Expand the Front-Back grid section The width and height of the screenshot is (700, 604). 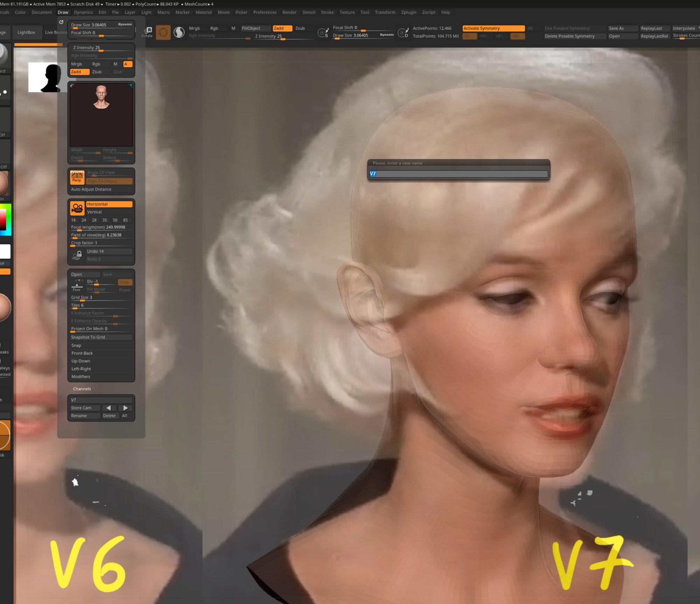pyautogui.click(x=82, y=353)
